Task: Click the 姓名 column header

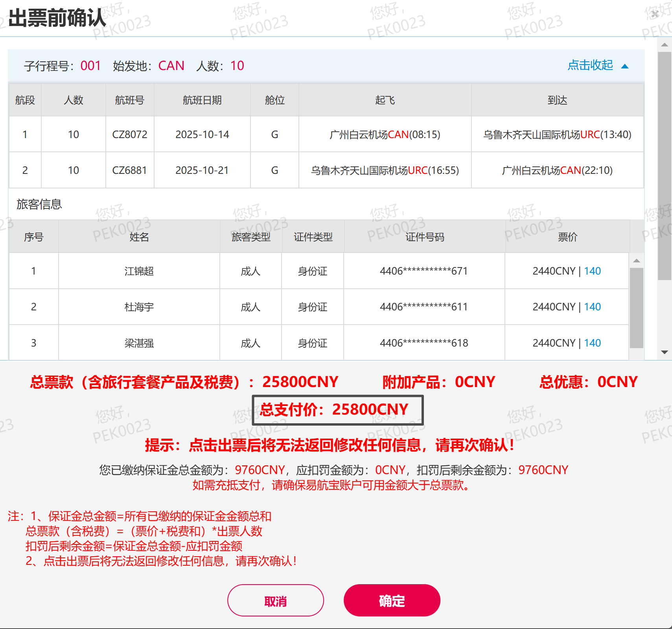Action: pos(139,237)
